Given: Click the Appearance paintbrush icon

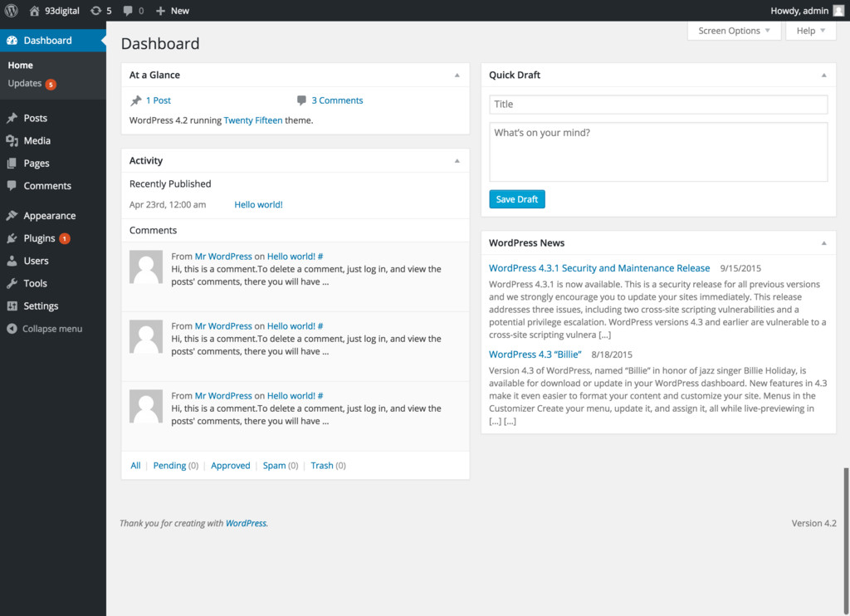Looking at the screenshot, I should (12, 216).
